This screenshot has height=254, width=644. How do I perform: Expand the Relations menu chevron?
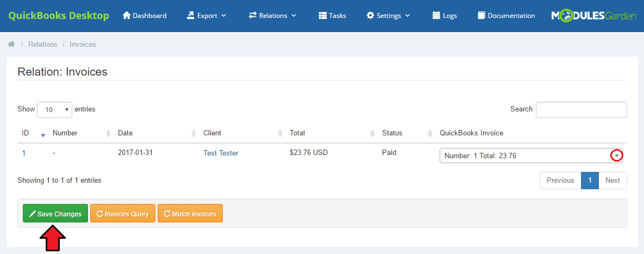[x=293, y=16]
